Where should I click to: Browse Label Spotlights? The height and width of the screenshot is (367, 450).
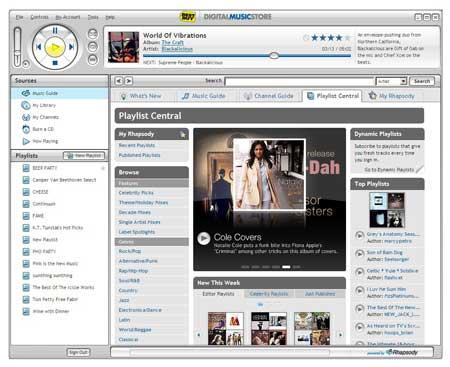click(137, 232)
